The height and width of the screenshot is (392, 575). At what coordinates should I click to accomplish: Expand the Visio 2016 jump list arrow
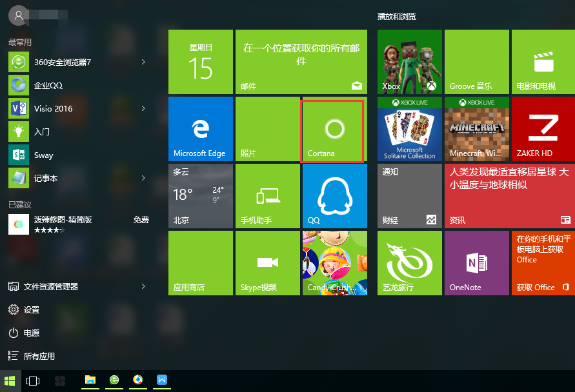(x=143, y=108)
